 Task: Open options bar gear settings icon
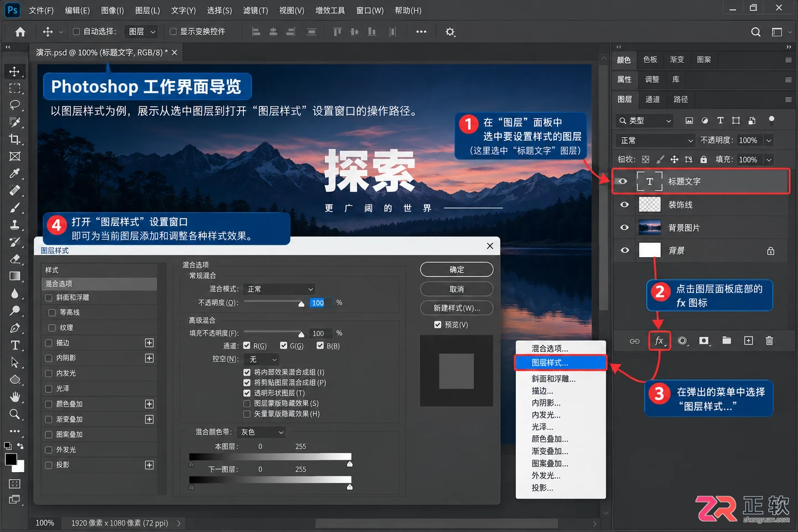[x=450, y=32]
